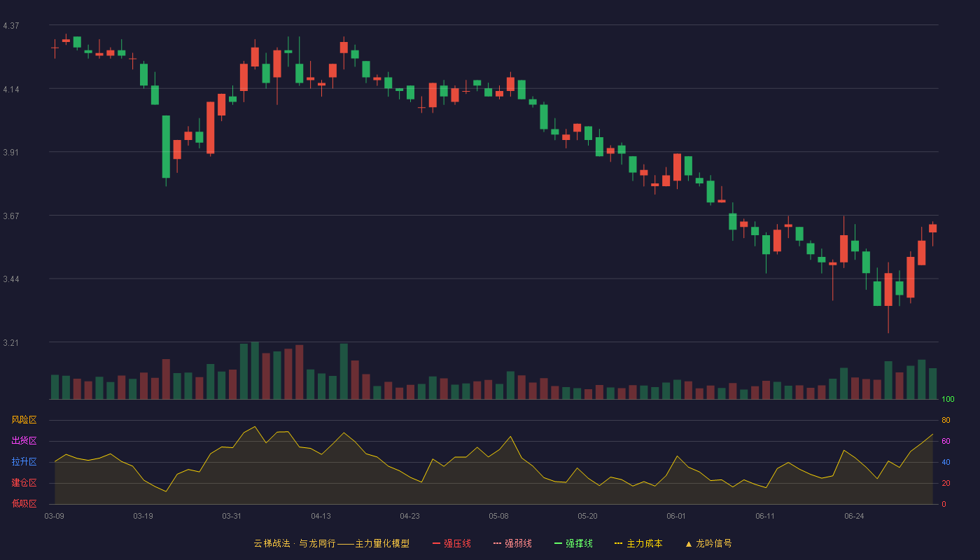Click the 03-31 date label
This screenshot has height=560, width=980.
[x=232, y=517]
